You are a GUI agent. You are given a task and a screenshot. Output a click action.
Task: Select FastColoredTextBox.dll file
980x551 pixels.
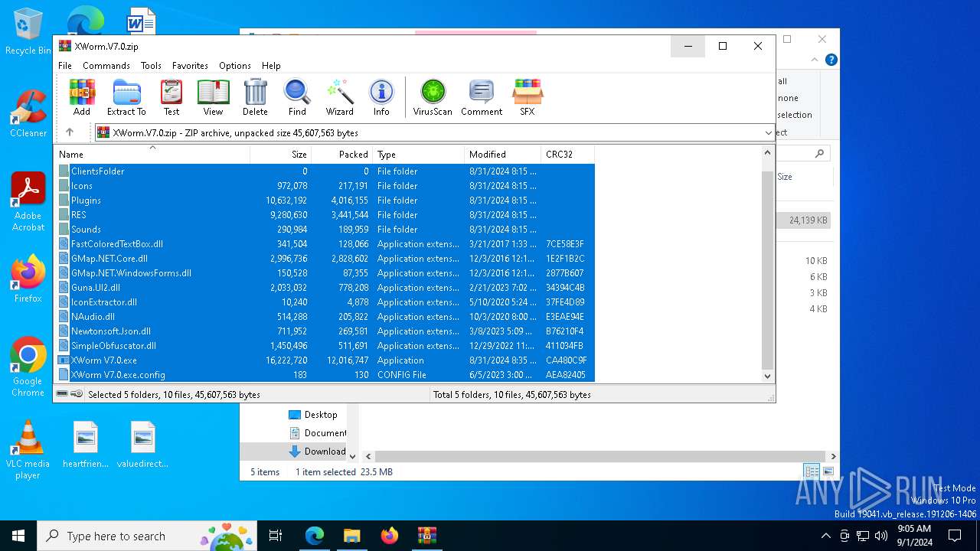325,244
